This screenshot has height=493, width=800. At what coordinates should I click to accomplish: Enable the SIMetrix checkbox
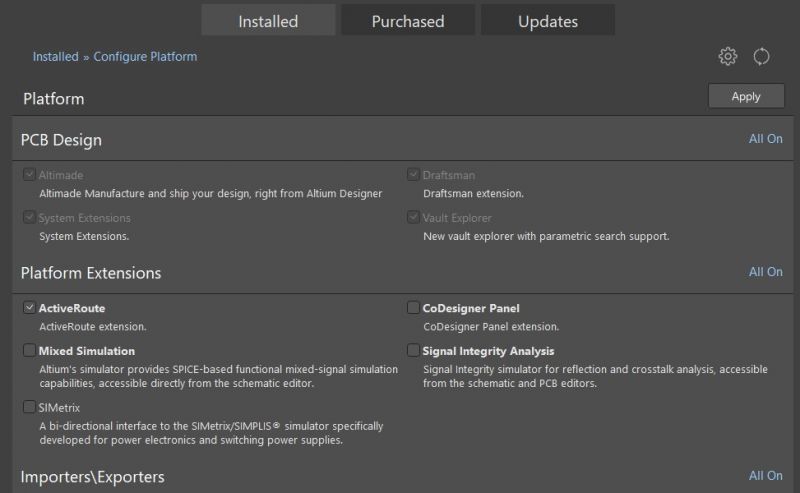(29, 407)
